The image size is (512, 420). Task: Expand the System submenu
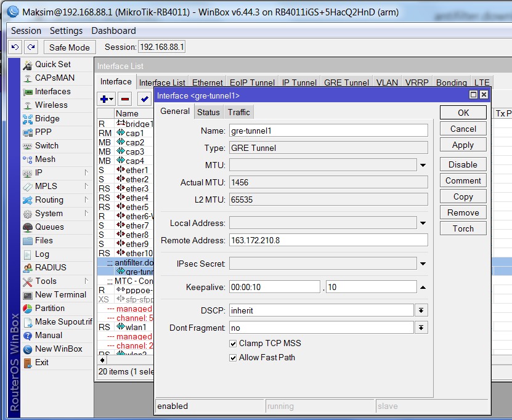[x=86, y=214]
